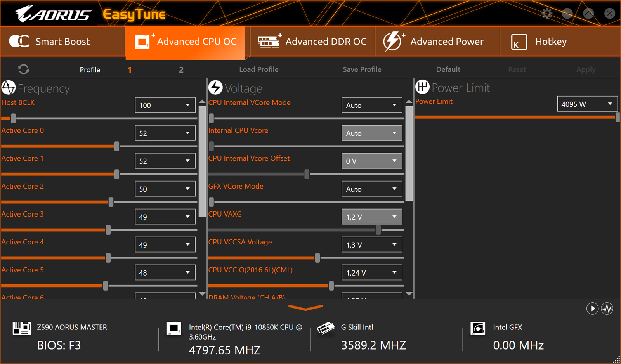
Task: Click the graphics icon beside Intel GFX
Action: coord(478,328)
